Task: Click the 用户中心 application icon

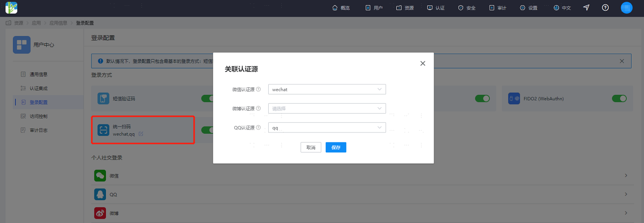Action: (x=21, y=45)
